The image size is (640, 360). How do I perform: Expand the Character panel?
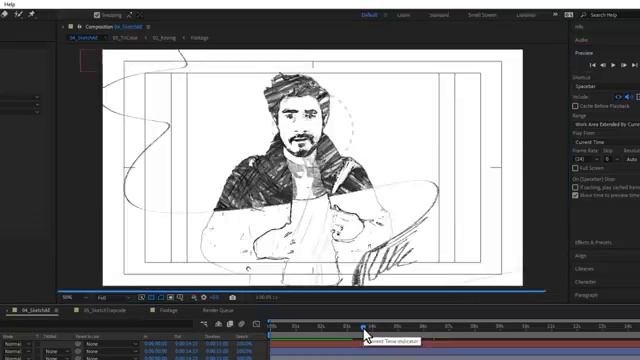[x=585, y=282]
